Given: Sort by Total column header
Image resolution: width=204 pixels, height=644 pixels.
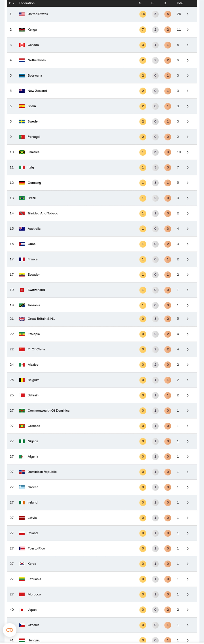Looking at the screenshot, I should tap(180, 3).
